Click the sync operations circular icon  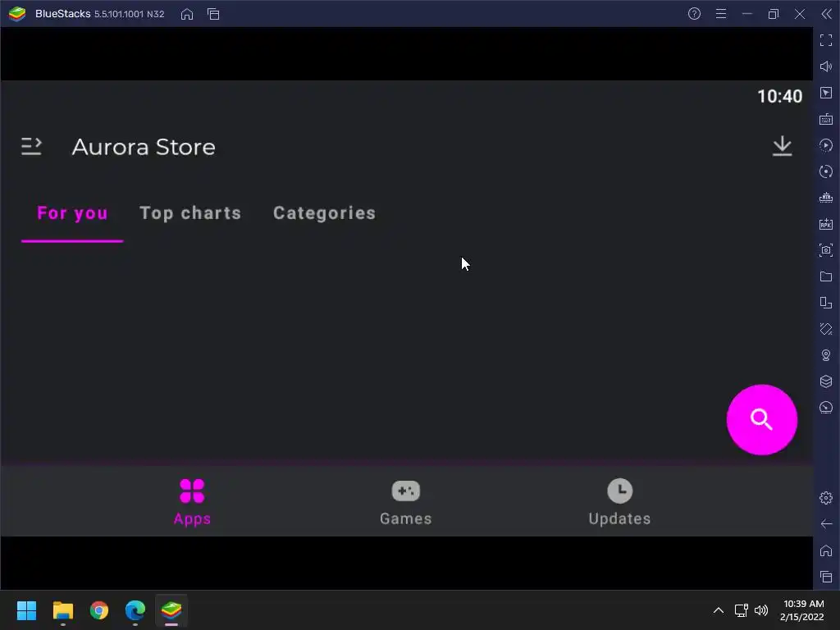826,171
